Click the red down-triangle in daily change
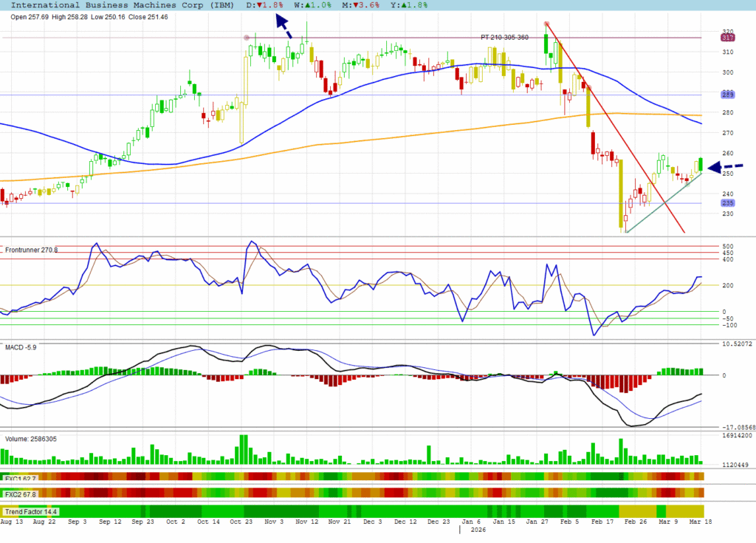Viewport: 756px width, 543px height. click(260, 5)
